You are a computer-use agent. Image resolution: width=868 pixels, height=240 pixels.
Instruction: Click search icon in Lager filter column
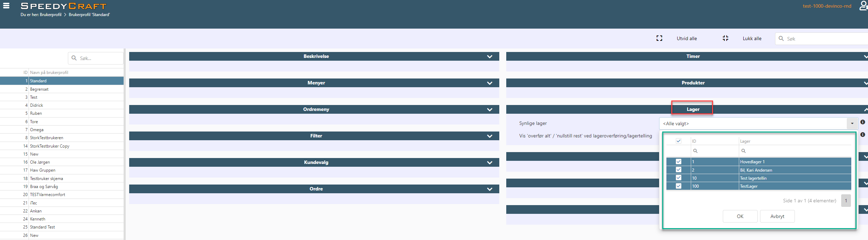pyautogui.click(x=743, y=151)
